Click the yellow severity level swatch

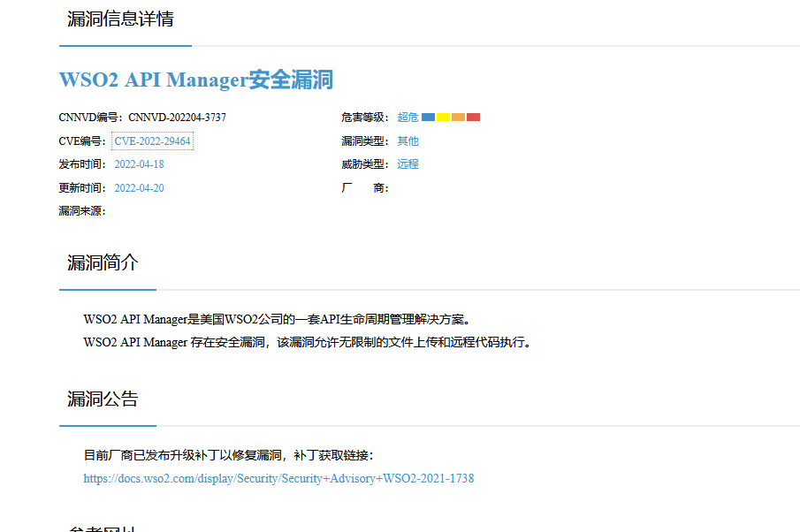click(x=444, y=118)
